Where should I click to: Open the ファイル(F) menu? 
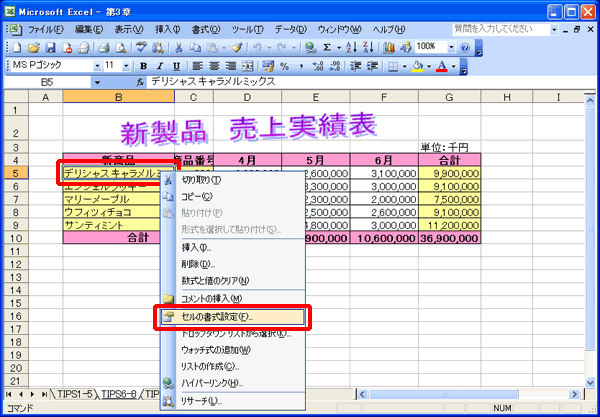(x=46, y=29)
